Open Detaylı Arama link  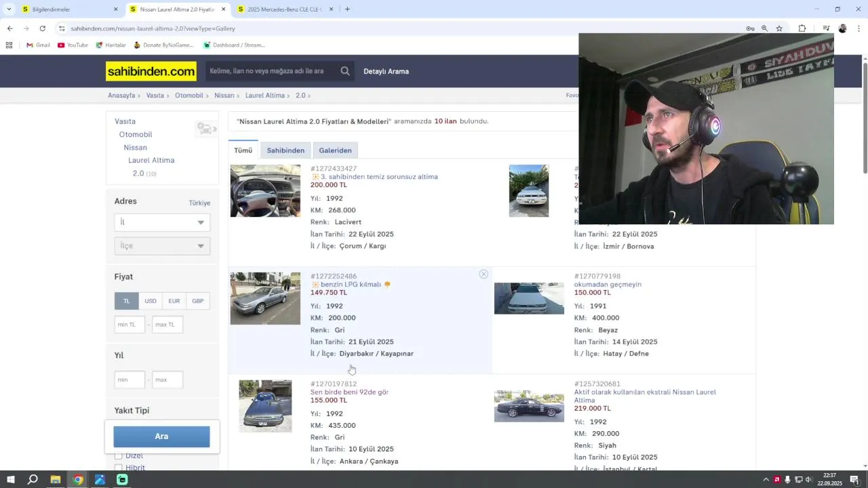coord(386,71)
